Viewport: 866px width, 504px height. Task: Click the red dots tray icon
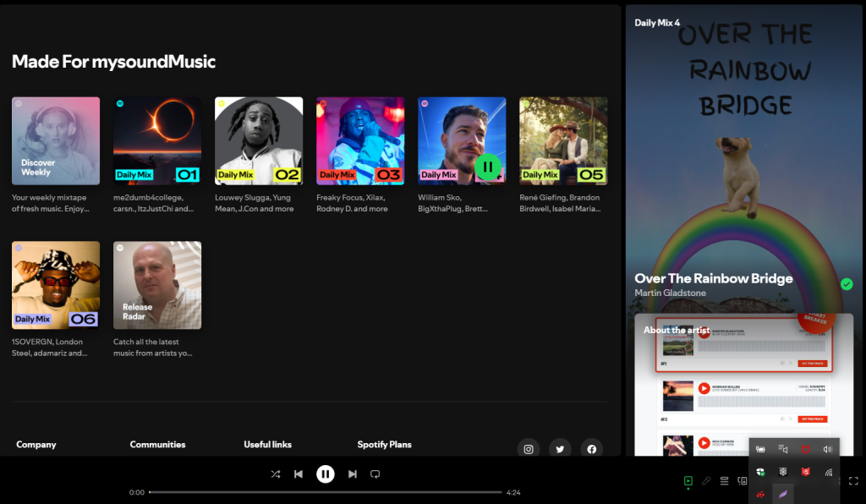760,494
